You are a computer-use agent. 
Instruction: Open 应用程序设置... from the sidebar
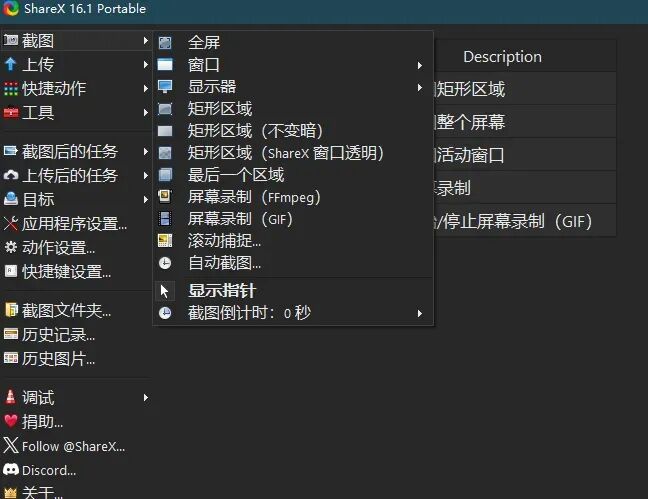(x=75, y=223)
